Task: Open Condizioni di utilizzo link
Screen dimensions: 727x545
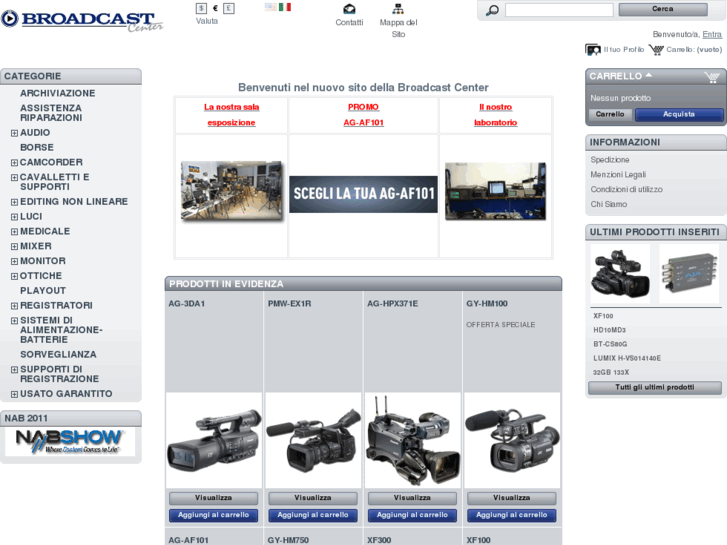Action: (626, 189)
